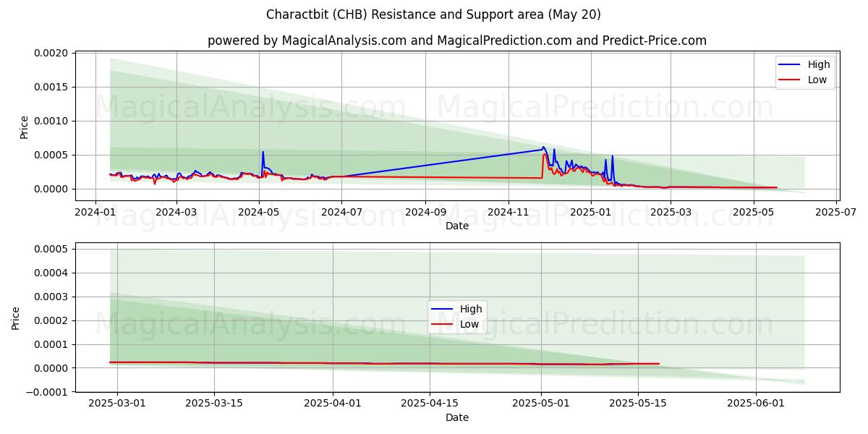
Task: Click the '2025-01' x-axis label of the top chart
Action: click(590, 212)
